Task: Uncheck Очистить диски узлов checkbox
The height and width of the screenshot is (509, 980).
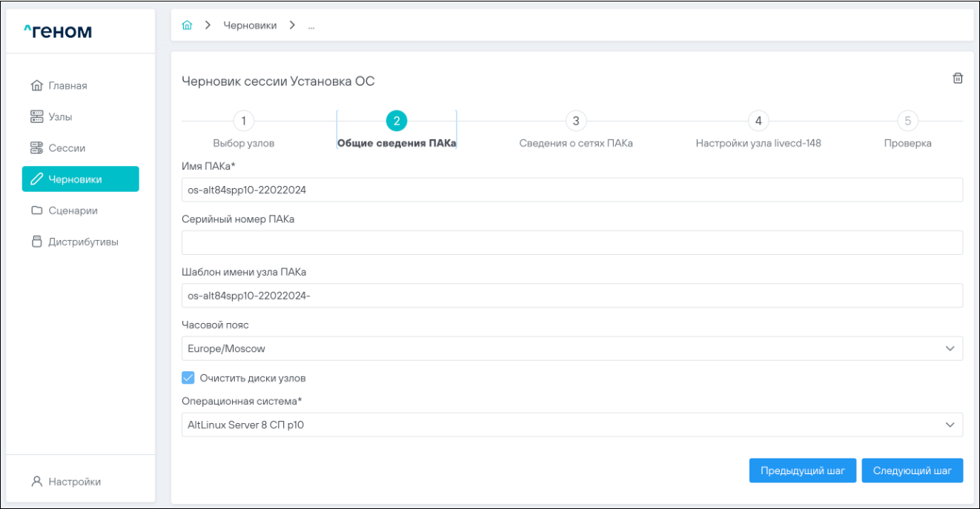Action: [x=188, y=378]
